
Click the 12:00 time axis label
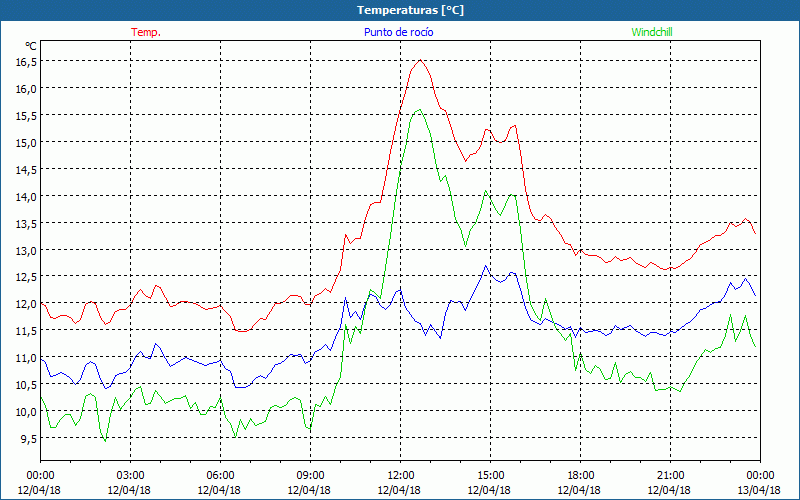tap(400, 475)
